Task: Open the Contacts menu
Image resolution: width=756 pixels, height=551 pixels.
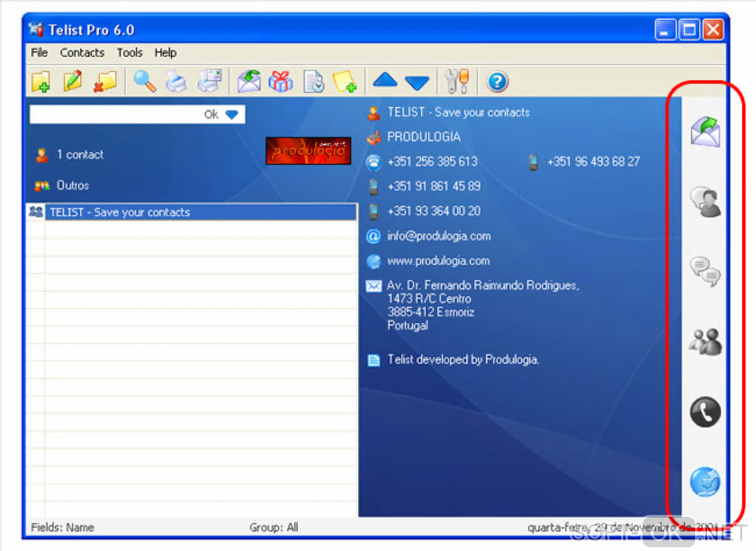Action: (82, 53)
